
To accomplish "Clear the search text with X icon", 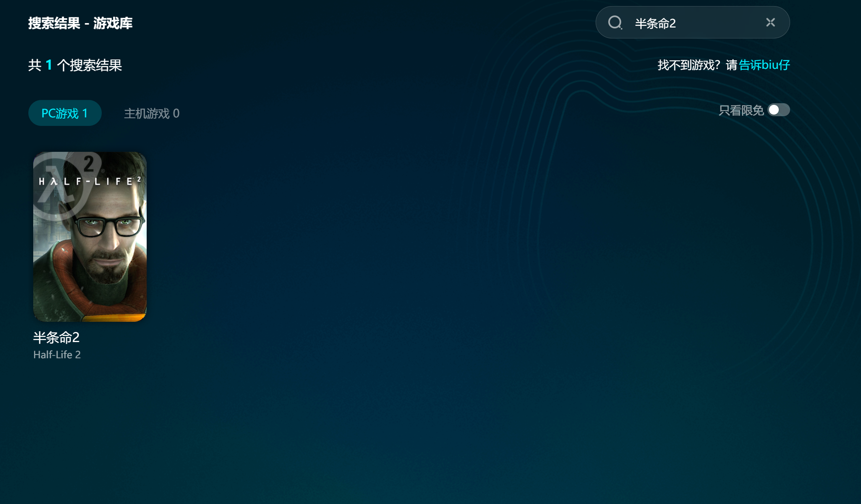I will click(770, 22).
